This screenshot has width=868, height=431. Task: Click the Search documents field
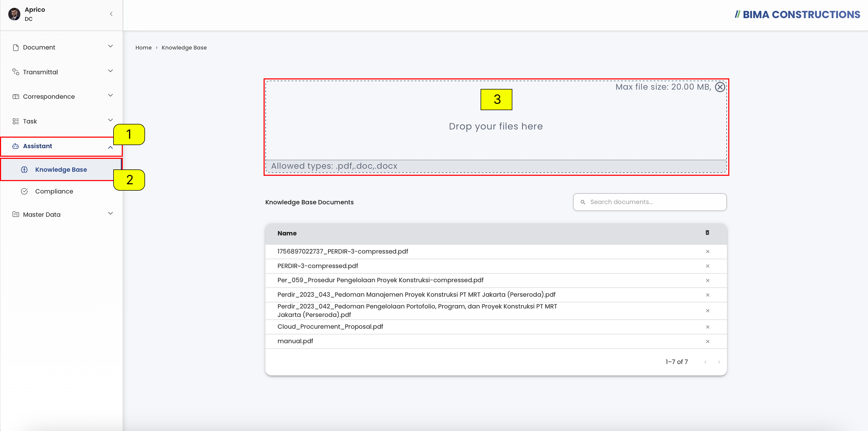point(650,202)
